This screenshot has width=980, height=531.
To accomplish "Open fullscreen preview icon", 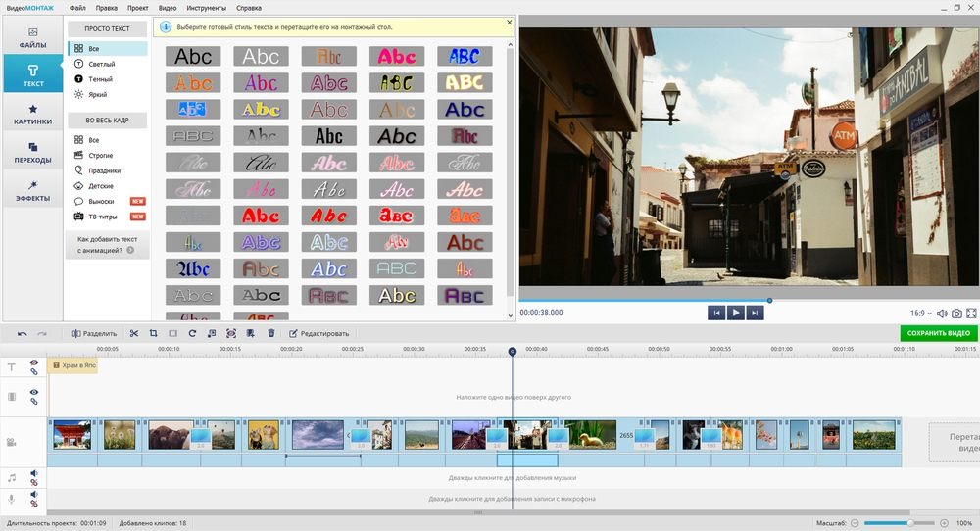I will [972, 313].
